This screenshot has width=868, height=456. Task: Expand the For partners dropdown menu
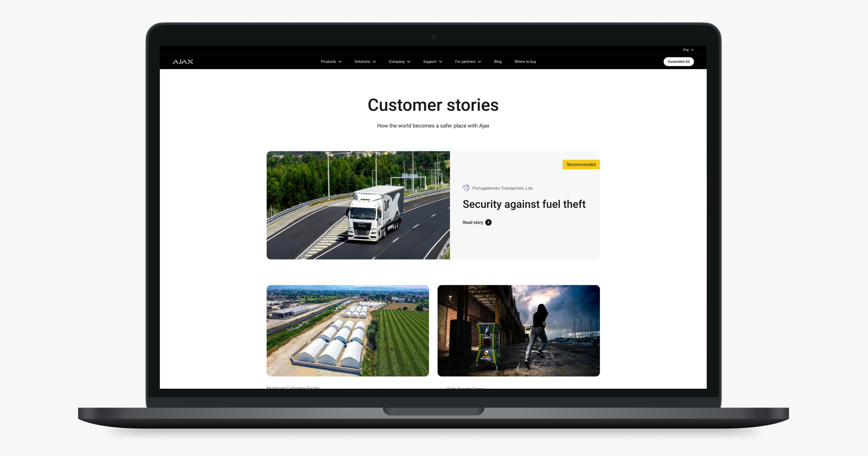coord(467,62)
